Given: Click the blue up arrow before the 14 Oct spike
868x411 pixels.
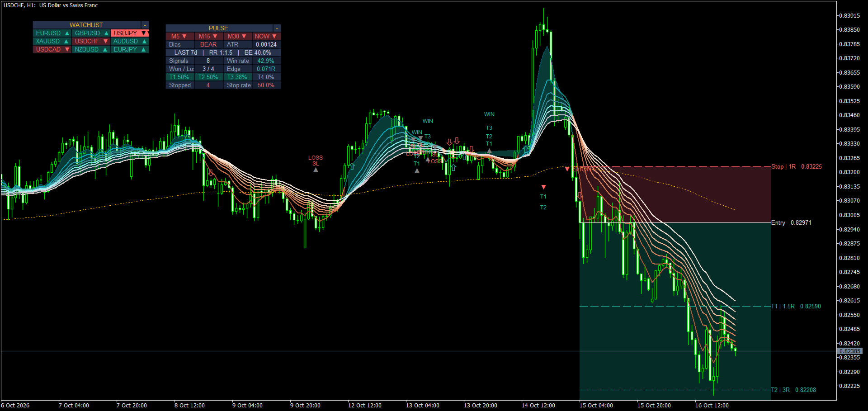Looking at the screenshot, I should click(x=526, y=149).
